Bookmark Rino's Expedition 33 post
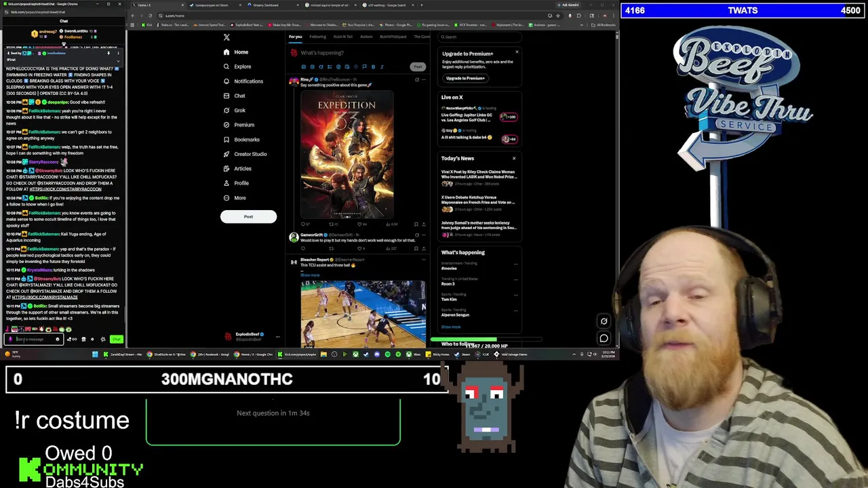868x488 pixels. [x=416, y=224]
